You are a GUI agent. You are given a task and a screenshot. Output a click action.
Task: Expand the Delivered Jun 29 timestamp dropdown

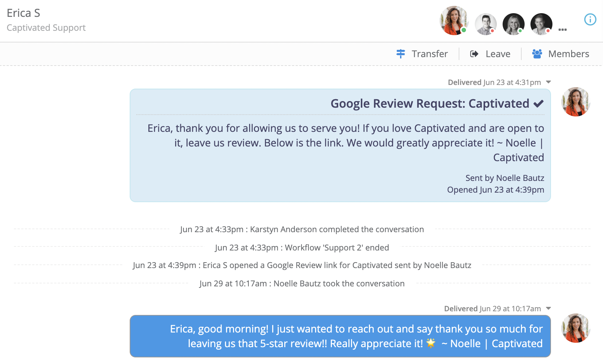[x=548, y=308]
